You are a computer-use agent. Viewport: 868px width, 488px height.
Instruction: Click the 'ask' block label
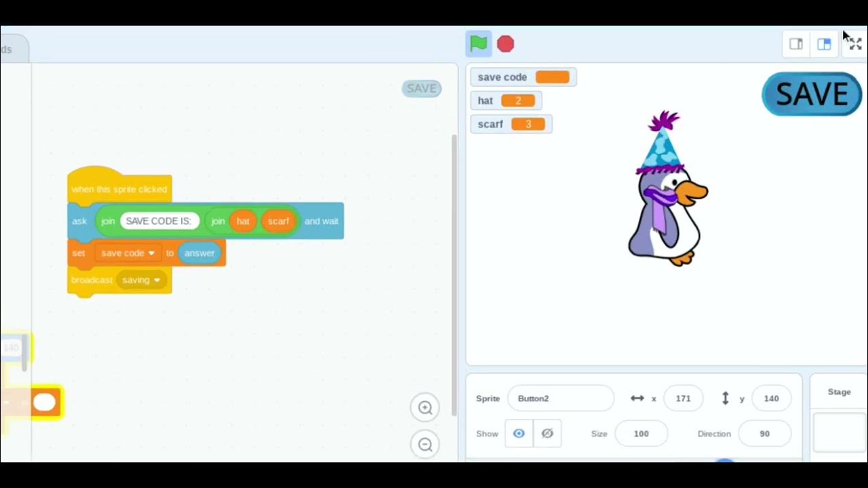[79, 221]
